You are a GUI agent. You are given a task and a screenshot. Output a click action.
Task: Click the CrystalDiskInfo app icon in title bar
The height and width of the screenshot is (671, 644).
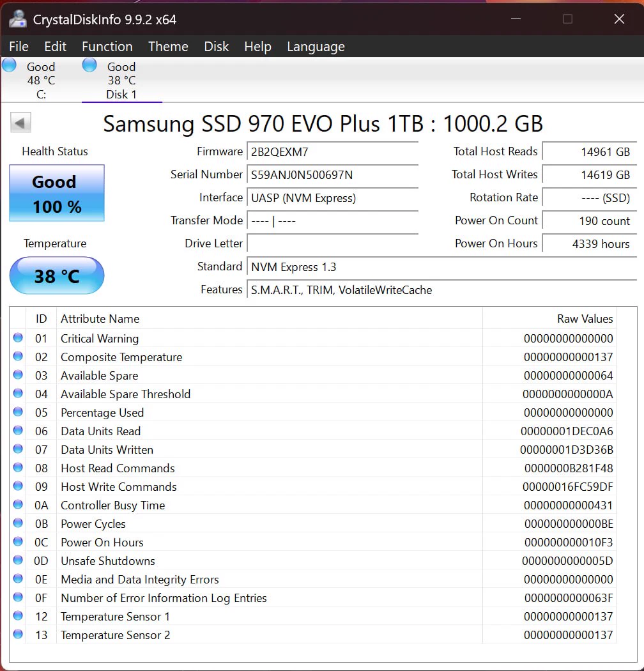[x=17, y=19]
